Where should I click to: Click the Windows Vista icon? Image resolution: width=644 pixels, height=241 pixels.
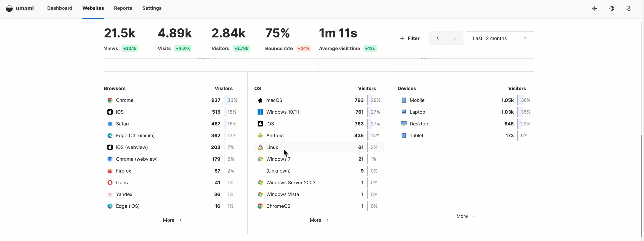coord(260,194)
